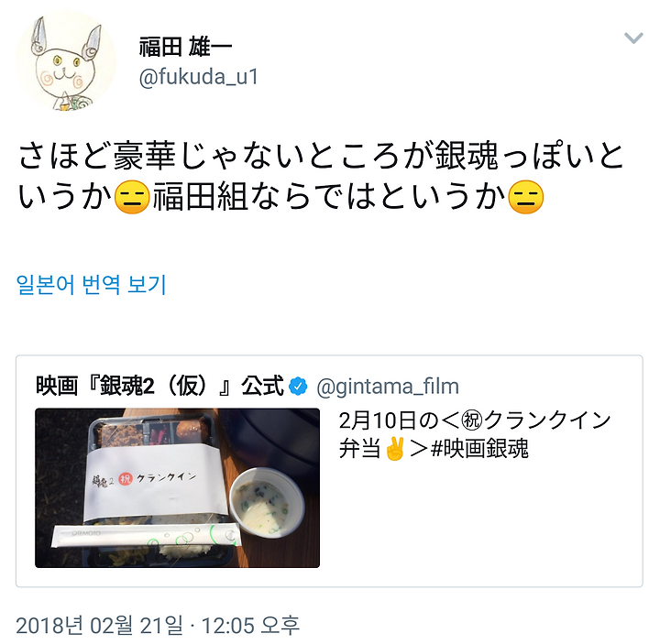
Task: Open the @fukuda_u1 handle
Action: pos(198,77)
